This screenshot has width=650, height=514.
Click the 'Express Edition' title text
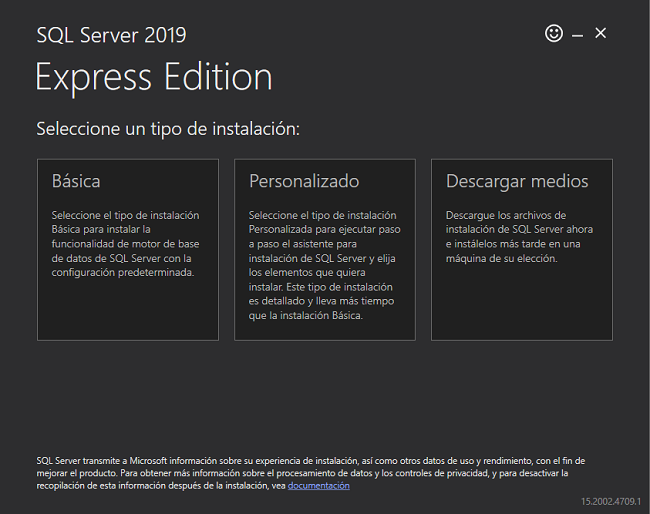click(154, 78)
